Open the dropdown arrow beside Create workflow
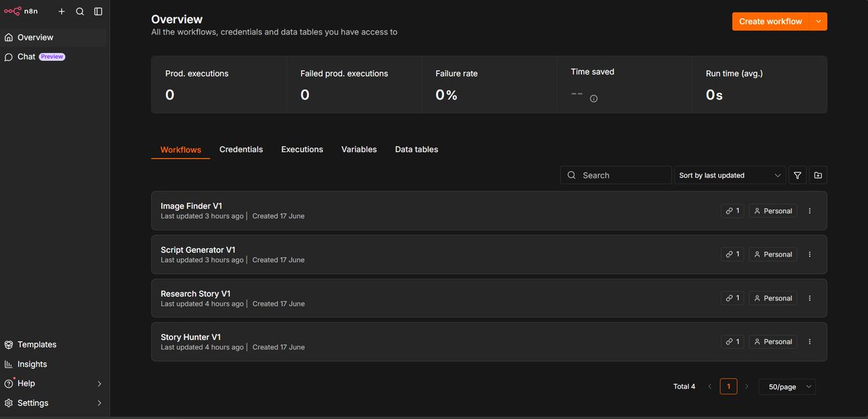The width and height of the screenshot is (868, 419). (818, 22)
